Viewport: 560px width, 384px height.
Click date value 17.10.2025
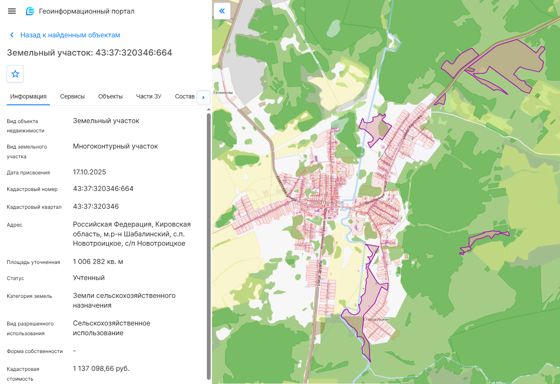(89, 172)
